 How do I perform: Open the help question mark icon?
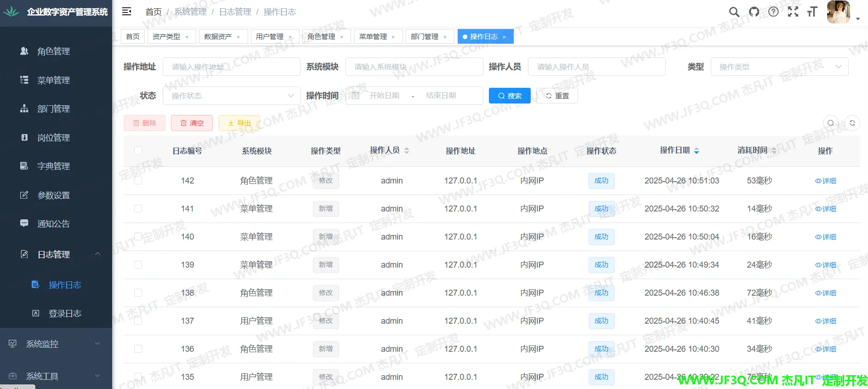click(773, 12)
